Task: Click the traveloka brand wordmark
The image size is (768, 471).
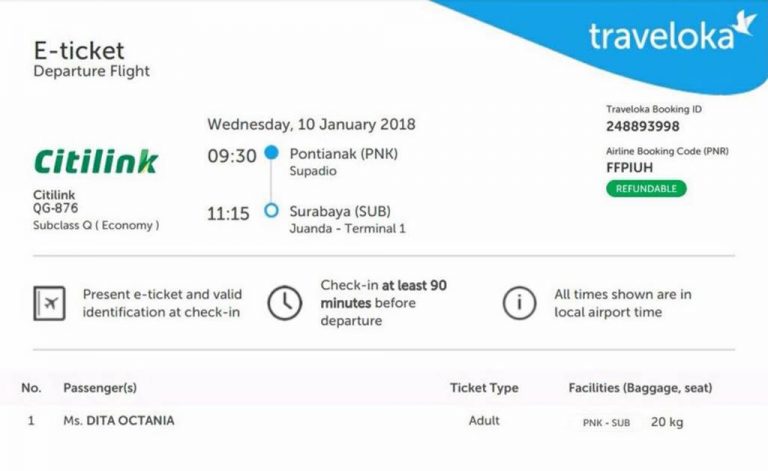Action: [660, 36]
